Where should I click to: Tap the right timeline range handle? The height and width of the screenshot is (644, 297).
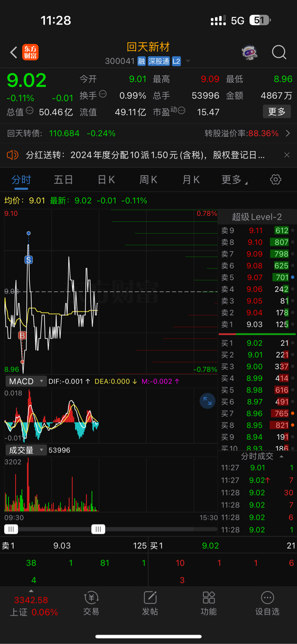98,529
